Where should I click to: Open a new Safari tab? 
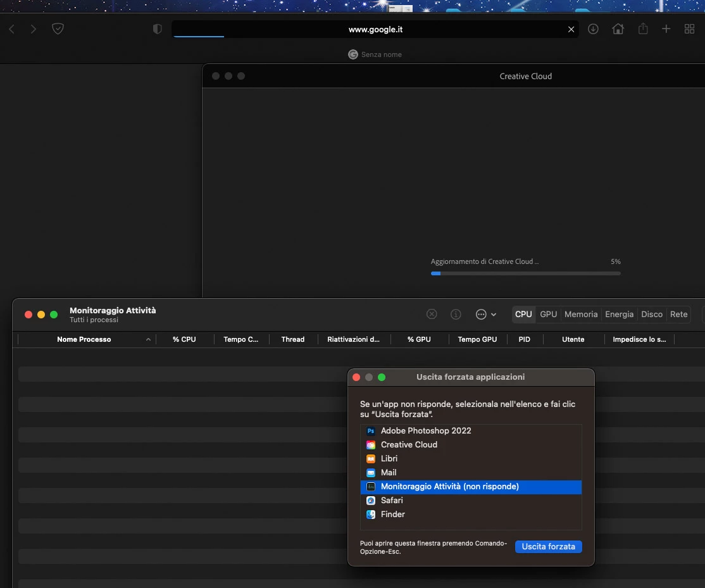666,28
